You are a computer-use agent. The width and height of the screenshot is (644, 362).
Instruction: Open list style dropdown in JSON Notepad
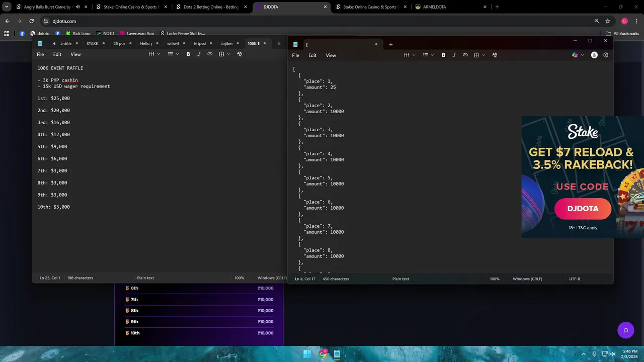point(429,55)
